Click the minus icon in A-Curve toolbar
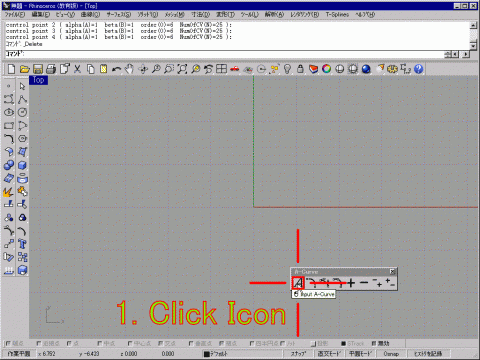 click(x=364, y=283)
